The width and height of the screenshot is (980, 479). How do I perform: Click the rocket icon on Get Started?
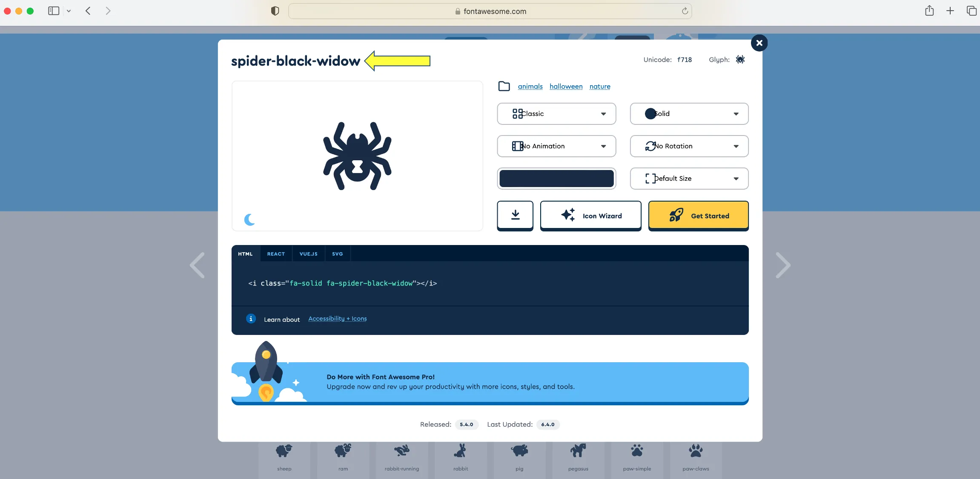676,215
